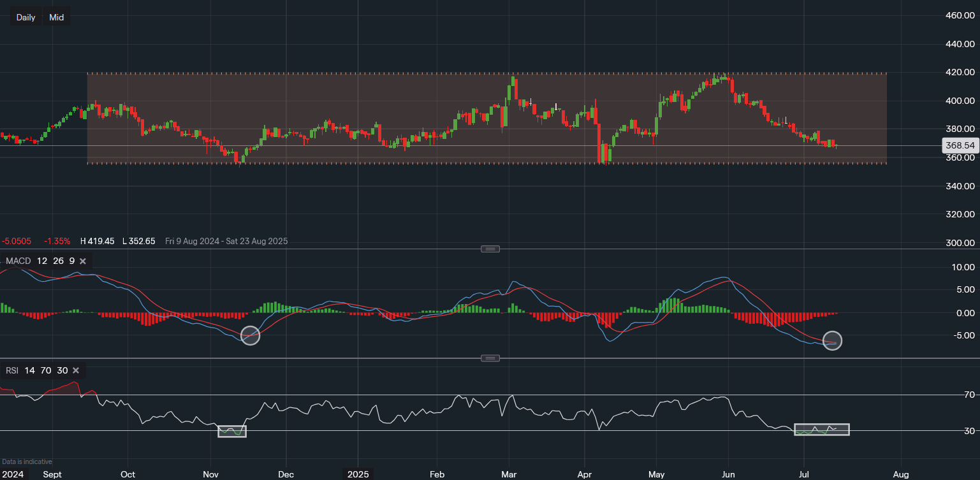Click the MACD parameter value 12

pyautogui.click(x=41, y=261)
